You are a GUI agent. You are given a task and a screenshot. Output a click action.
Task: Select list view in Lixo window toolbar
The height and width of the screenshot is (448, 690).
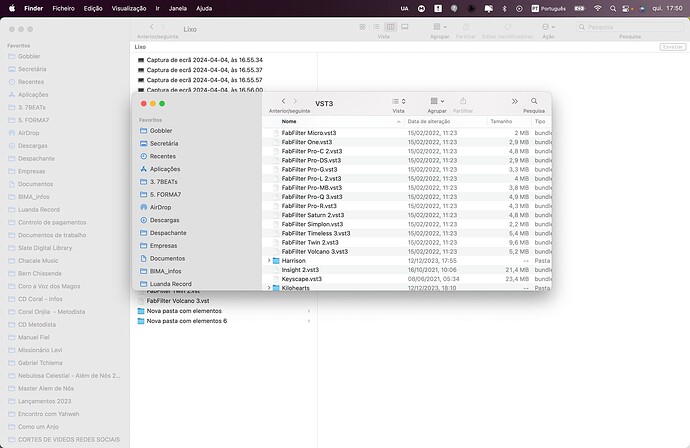click(376, 27)
